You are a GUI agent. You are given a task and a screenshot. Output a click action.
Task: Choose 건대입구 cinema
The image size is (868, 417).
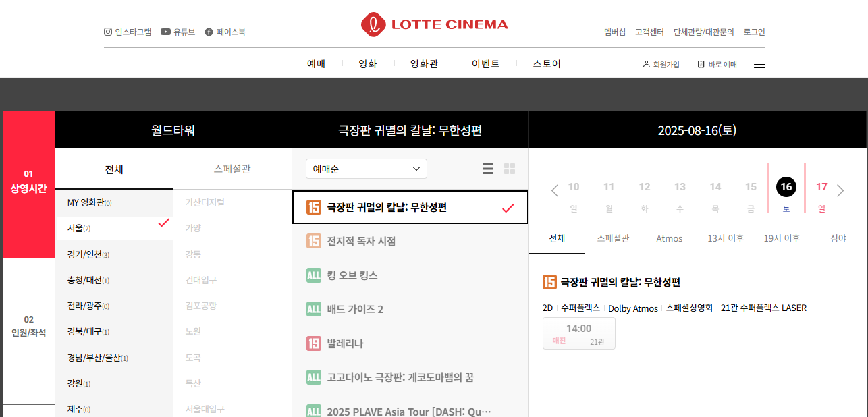201,279
